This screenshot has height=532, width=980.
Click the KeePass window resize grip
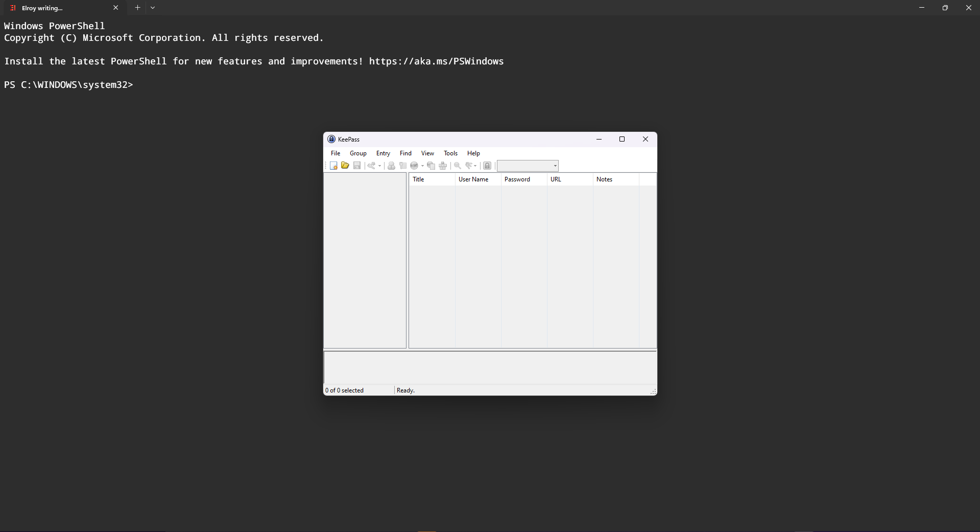pyautogui.click(x=653, y=391)
